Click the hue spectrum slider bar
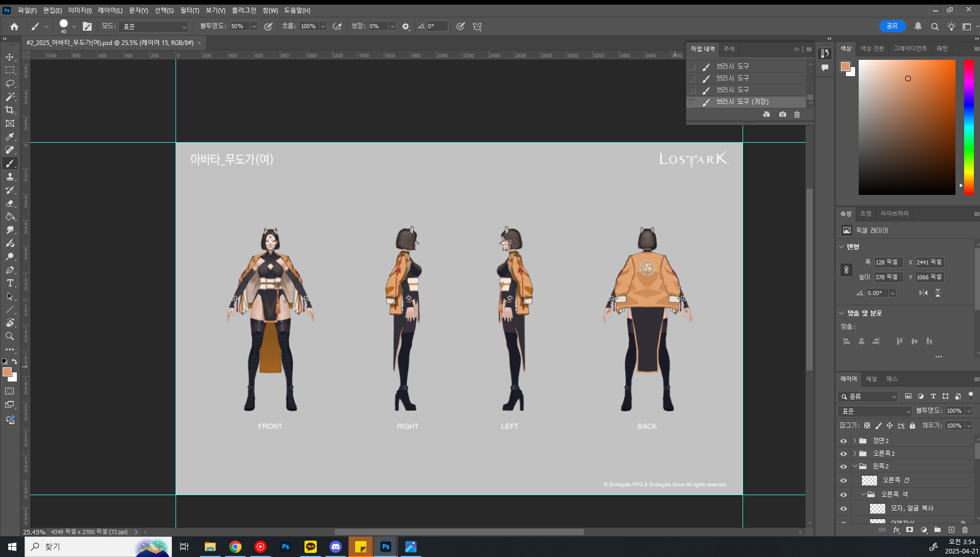Viewport: 980px width, 557px height. point(969,127)
